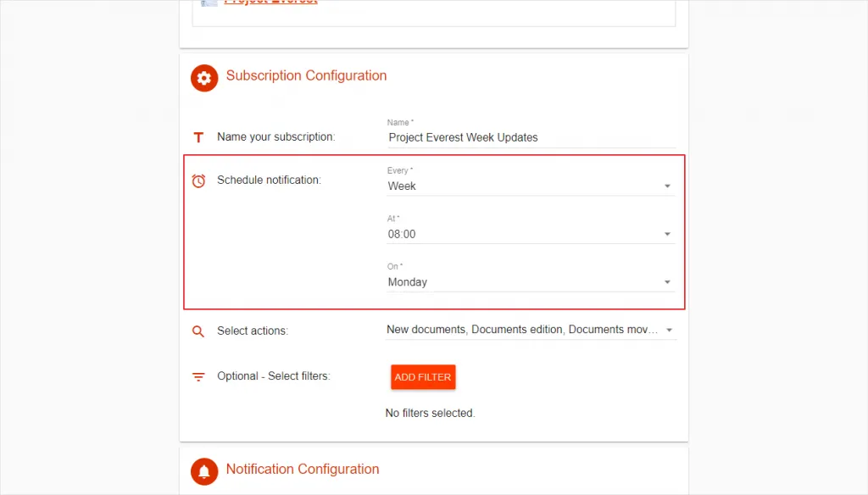
Task: Click the alarm clock schedule icon
Action: (198, 181)
